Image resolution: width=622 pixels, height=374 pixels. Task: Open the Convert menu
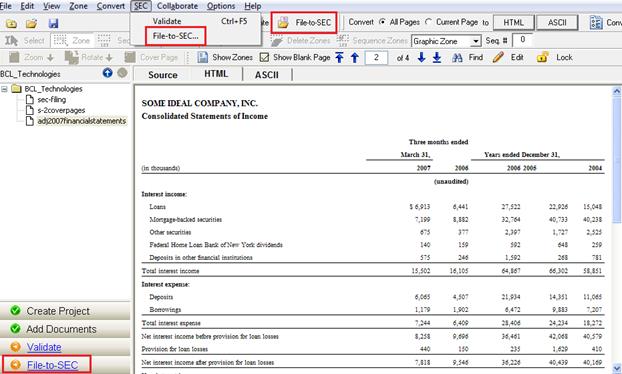(111, 6)
